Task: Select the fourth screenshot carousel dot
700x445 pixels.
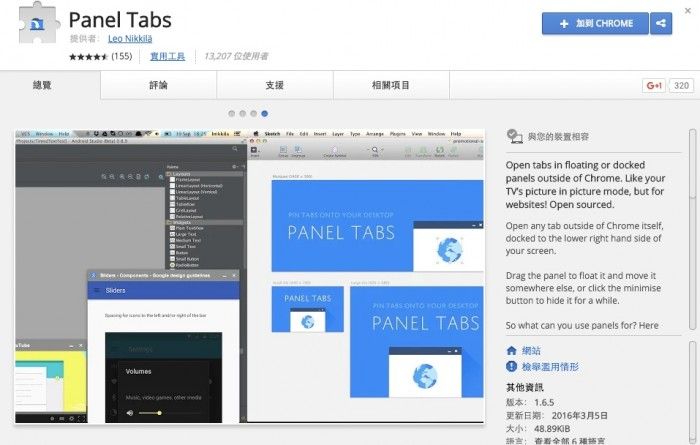Action: click(x=265, y=113)
